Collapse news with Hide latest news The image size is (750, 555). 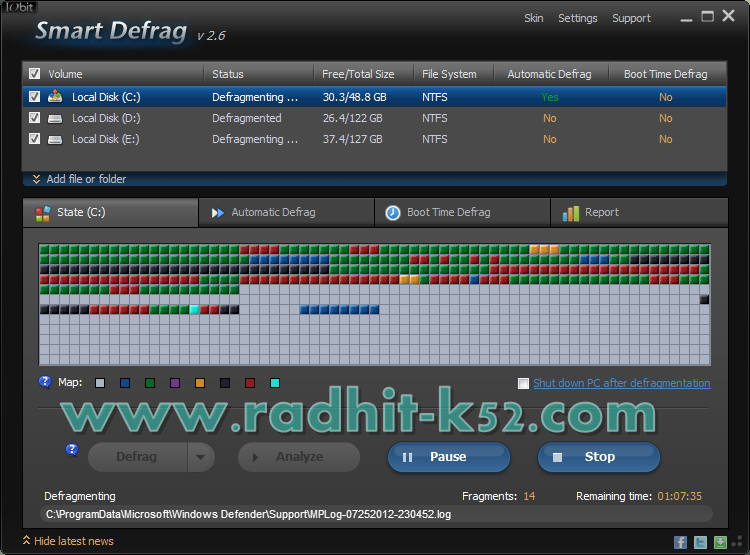[68, 541]
